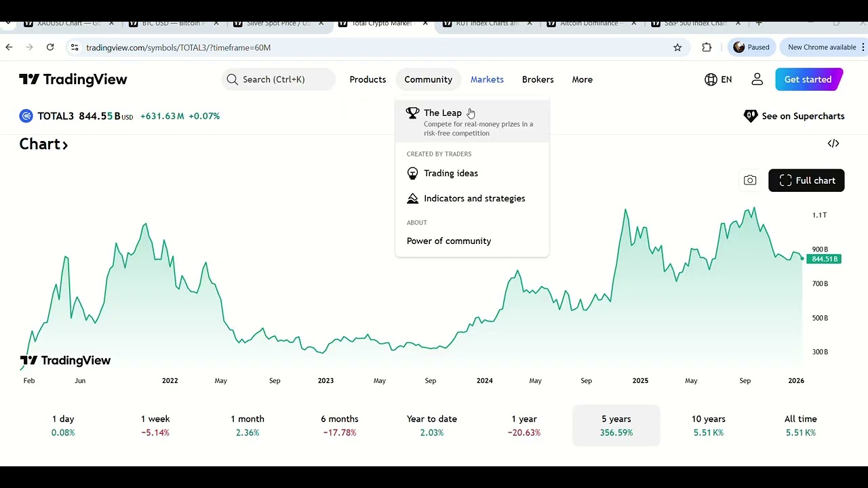Select The Leap menu entry
Screen dimensions: 868x488
point(472,122)
